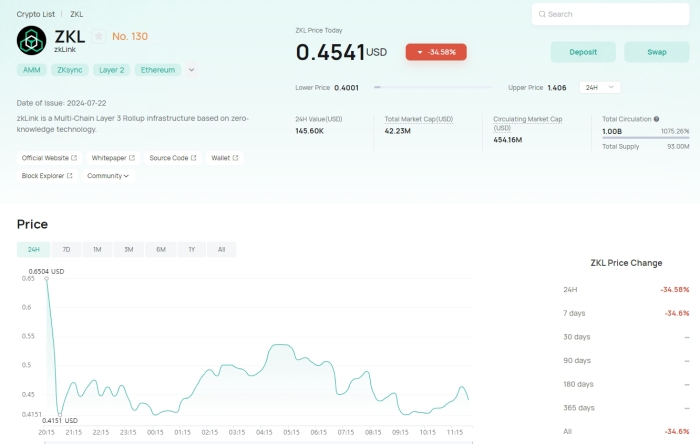This screenshot has height=444, width=700.
Task: Open the Whitepaper external link
Action: 114,158
